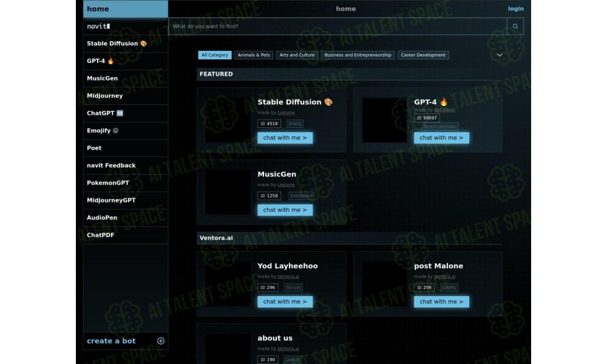Open GPT-4 in the sidebar list
The width and height of the screenshot is (607, 364).
[x=126, y=61]
